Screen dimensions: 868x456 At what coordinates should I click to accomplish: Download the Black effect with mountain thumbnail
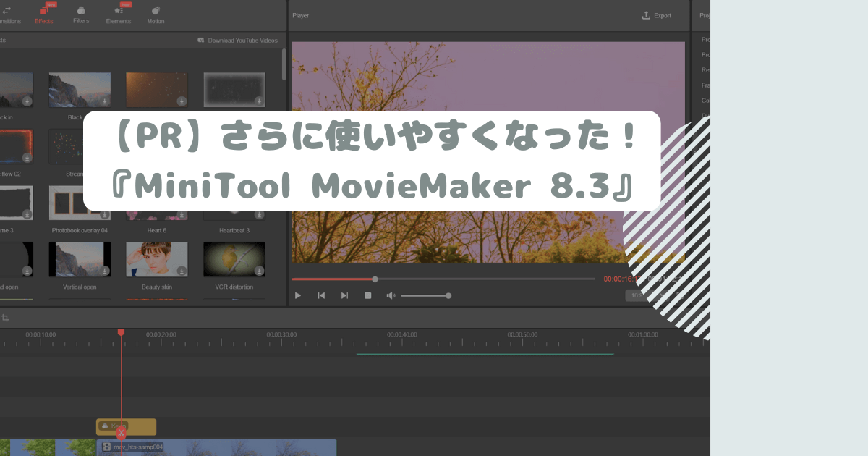pyautogui.click(x=104, y=101)
